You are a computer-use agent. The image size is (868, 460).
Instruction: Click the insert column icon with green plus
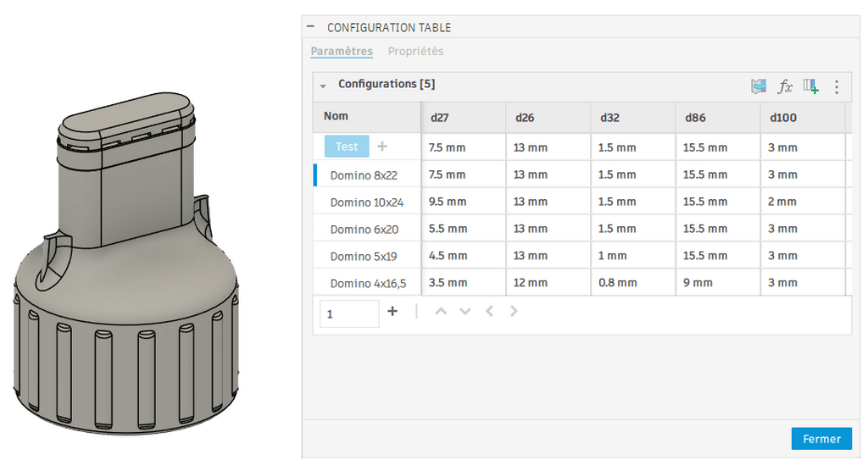pyautogui.click(x=811, y=86)
